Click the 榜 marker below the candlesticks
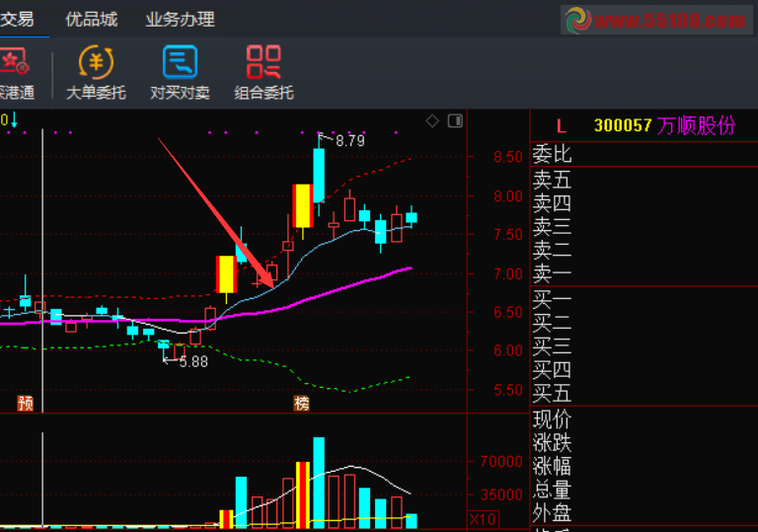This screenshot has width=758, height=532. pos(301,403)
